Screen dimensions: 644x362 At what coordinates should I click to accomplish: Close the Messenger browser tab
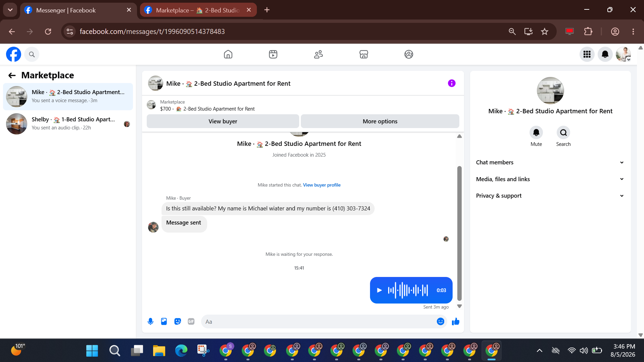point(129,10)
